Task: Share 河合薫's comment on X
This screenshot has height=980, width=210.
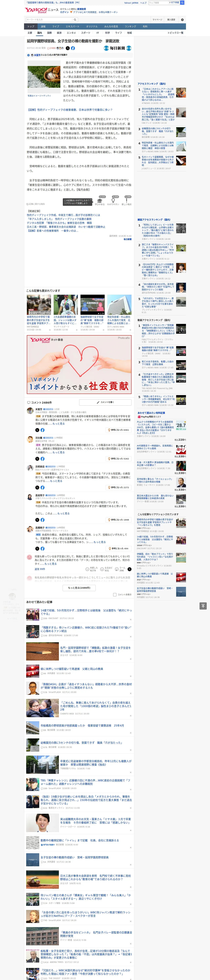Action: [x=37, y=459]
